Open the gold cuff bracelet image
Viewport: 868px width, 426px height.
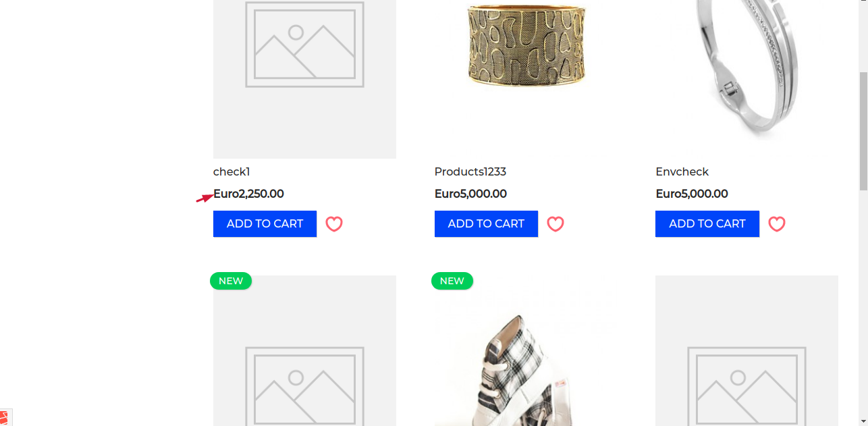pyautogui.click(x=526, y=46)
